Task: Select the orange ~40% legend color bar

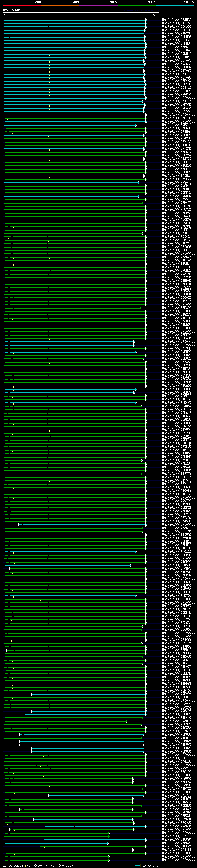Action: coord(60,6)
